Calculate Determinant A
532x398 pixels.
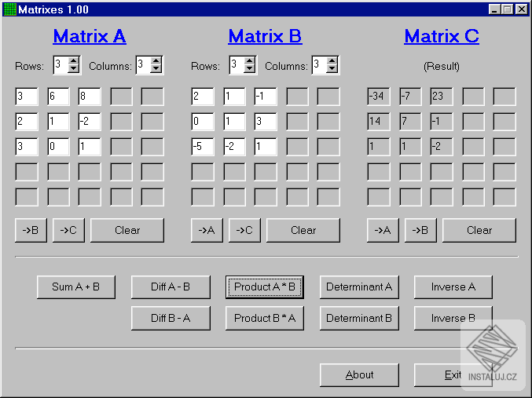[359, 287]
